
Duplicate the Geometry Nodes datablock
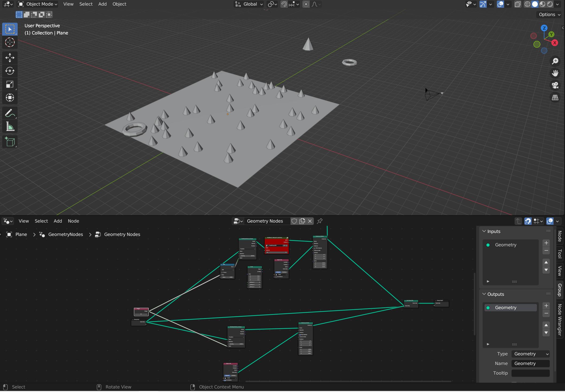click(302, 221)
